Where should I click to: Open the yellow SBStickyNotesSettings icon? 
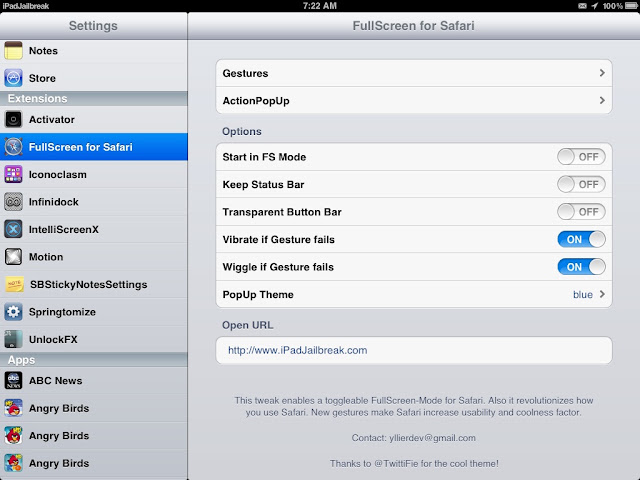pos(14,284)
